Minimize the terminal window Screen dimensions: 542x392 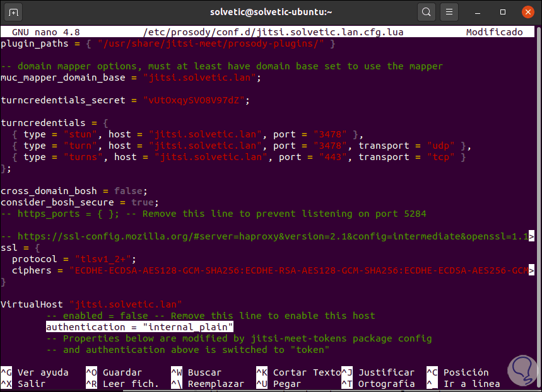(478, 13)
